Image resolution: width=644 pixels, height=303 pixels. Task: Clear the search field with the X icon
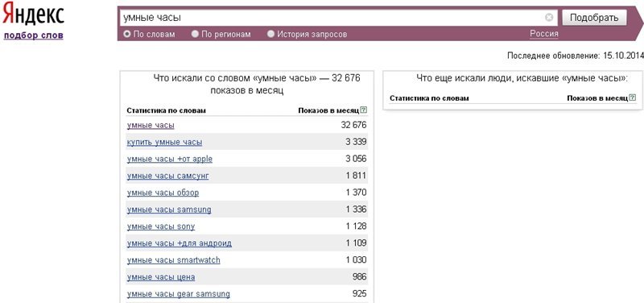tap(549, 17)
